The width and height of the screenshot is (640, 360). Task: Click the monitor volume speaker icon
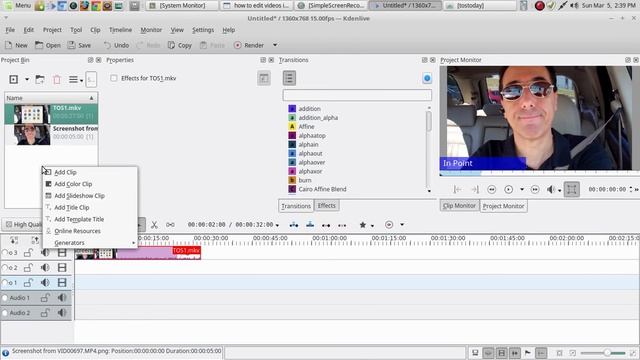pos(551,189)
